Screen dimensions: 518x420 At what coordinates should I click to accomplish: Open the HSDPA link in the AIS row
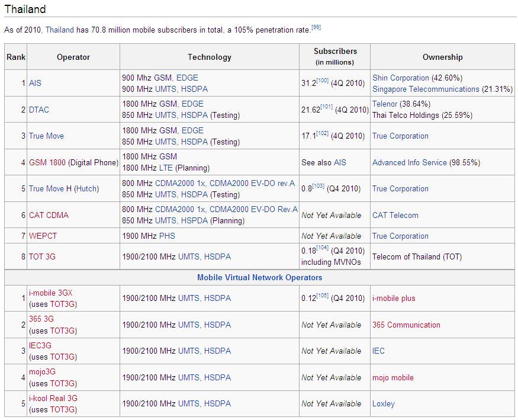pyautogui.click(x=194, y=89)
